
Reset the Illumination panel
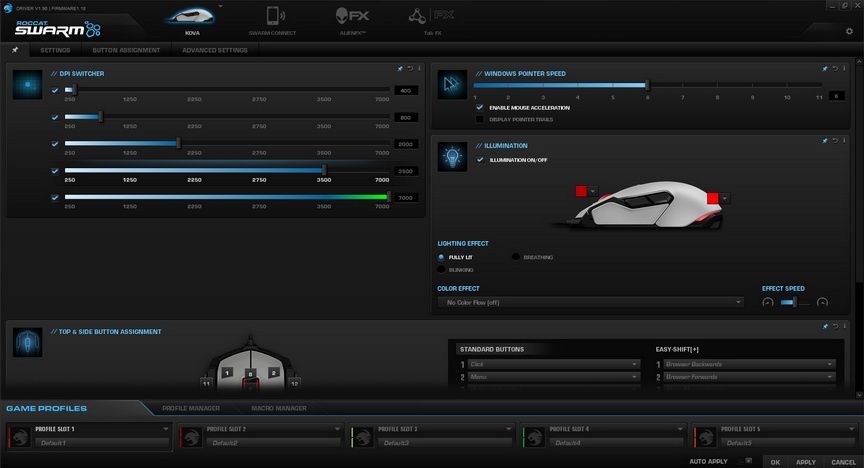coord(835,141)
